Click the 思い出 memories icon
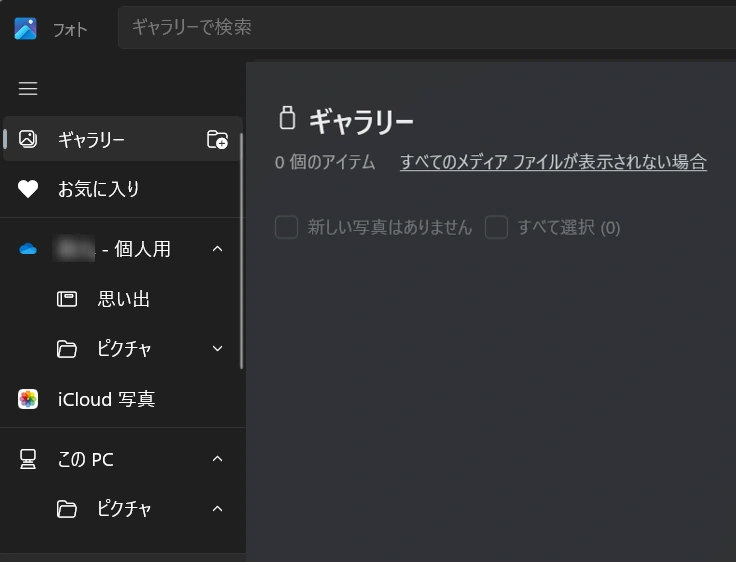Viewport: 736px width, 562px height. pyautogui.click(x=67, y=299)
